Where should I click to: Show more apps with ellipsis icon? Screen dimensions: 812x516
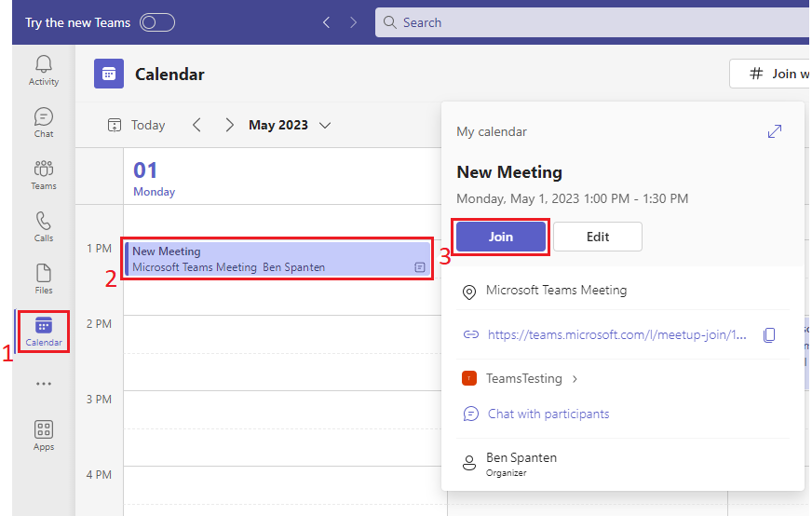[43, 384]
